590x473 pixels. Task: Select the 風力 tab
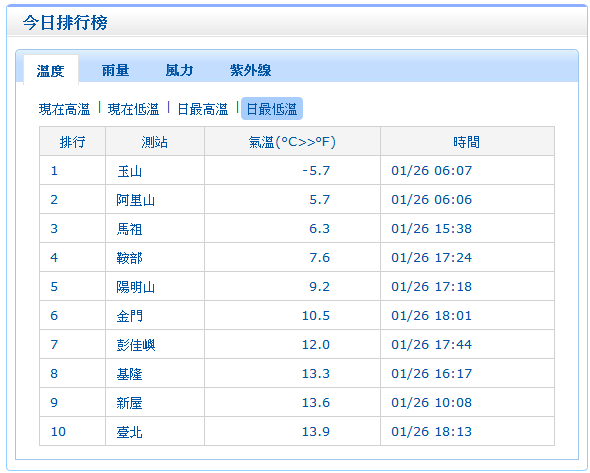tap(179, 70)
